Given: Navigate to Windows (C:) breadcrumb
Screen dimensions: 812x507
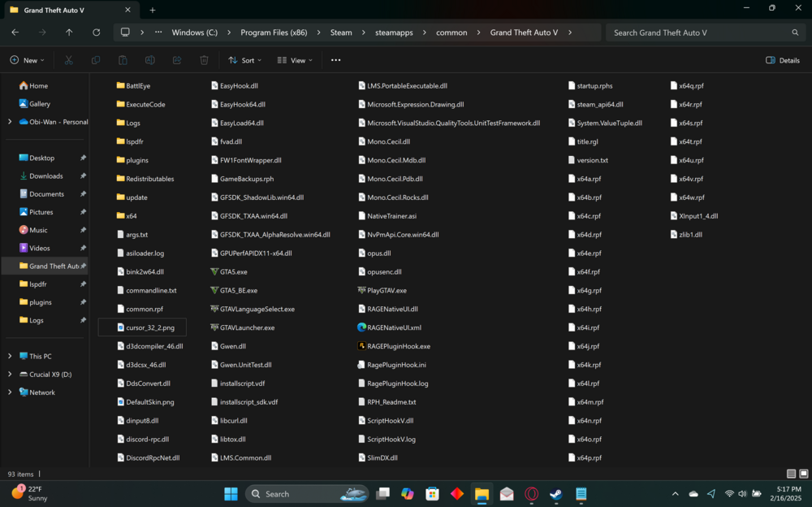Looking at the screenshot, I should pyautogui.click(x=195, y=32).
